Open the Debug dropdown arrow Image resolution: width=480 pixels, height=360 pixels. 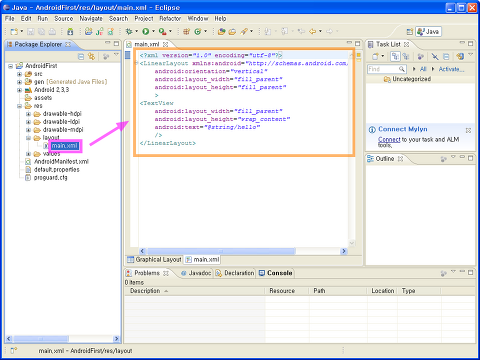pos(137,31)
